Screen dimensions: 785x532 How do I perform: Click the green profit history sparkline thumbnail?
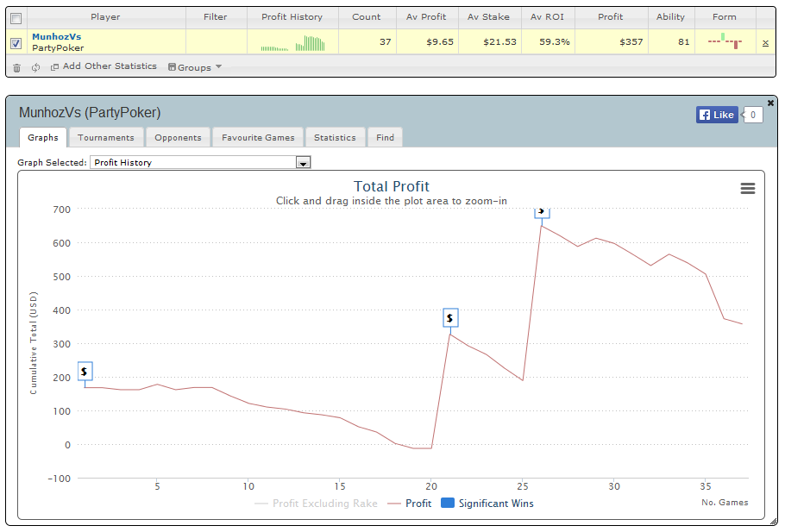coord(293,43)
